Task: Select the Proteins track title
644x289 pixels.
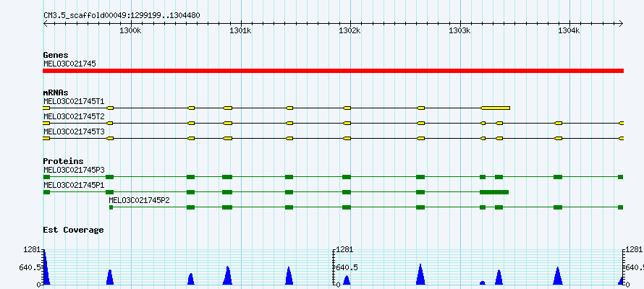Action: tap(63, 161)
